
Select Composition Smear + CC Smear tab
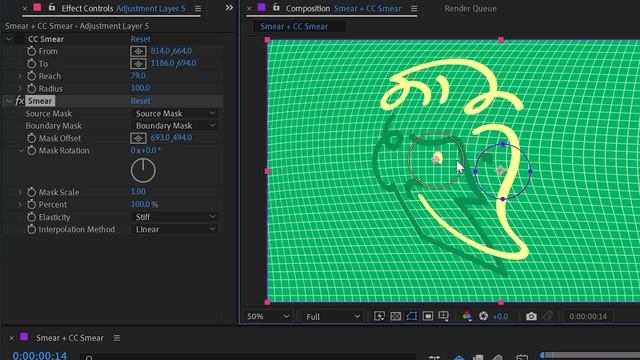point(343,8)
